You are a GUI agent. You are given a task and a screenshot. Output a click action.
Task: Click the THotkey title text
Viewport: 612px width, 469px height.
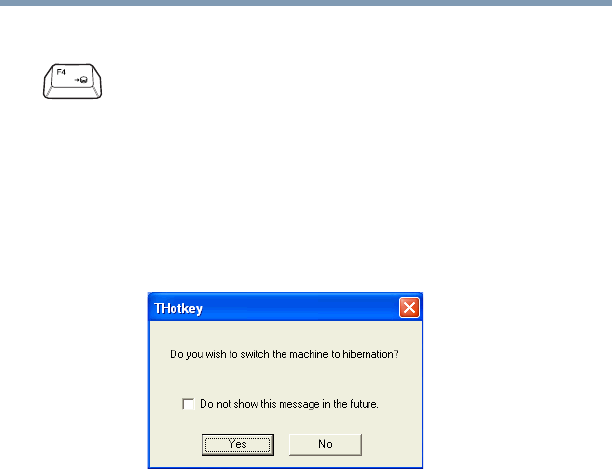(x=178, y=309)
